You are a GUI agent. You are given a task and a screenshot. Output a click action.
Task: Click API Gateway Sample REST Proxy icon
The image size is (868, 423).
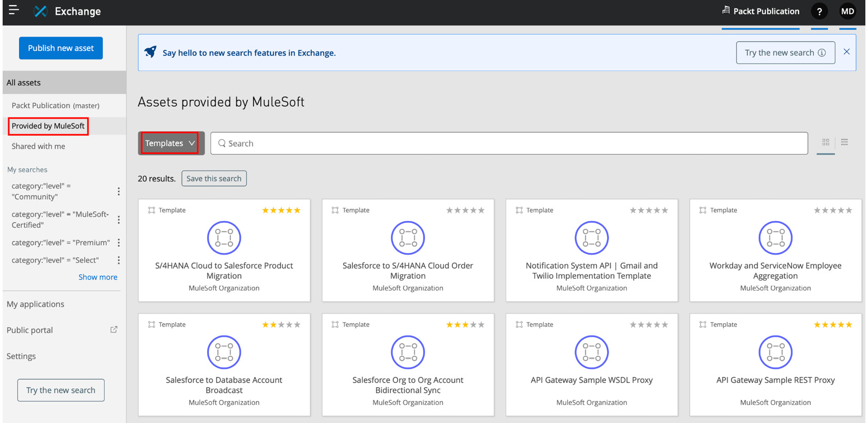[775, 352]
